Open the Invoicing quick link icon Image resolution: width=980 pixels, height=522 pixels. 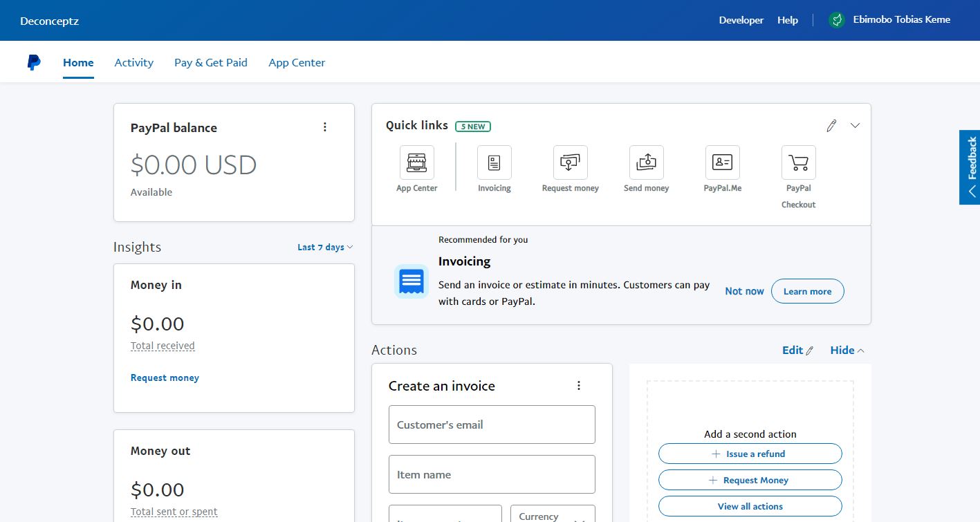click(x=494, y=162)
